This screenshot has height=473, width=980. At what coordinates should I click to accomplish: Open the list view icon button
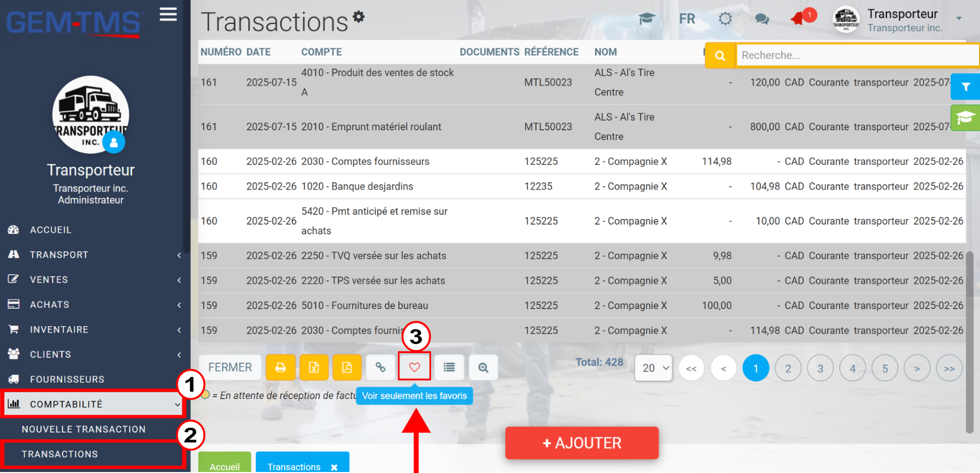pos(449,368)
